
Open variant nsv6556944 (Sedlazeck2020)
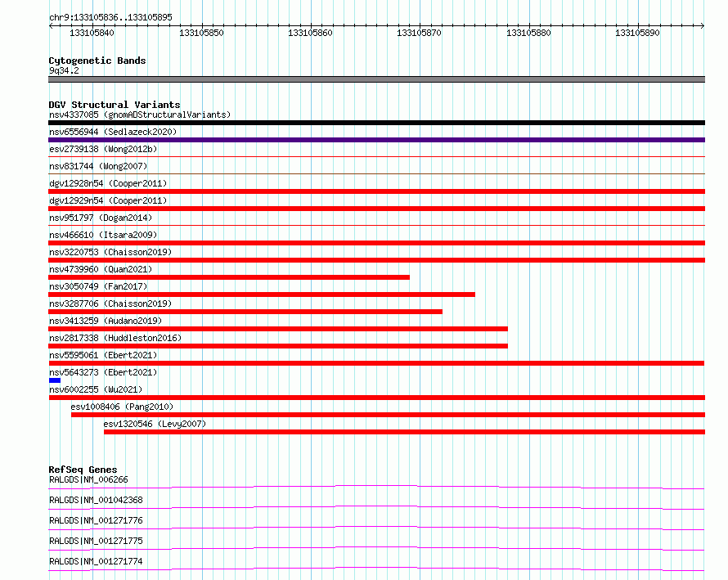pyautogui.click(x=113, y=132)
